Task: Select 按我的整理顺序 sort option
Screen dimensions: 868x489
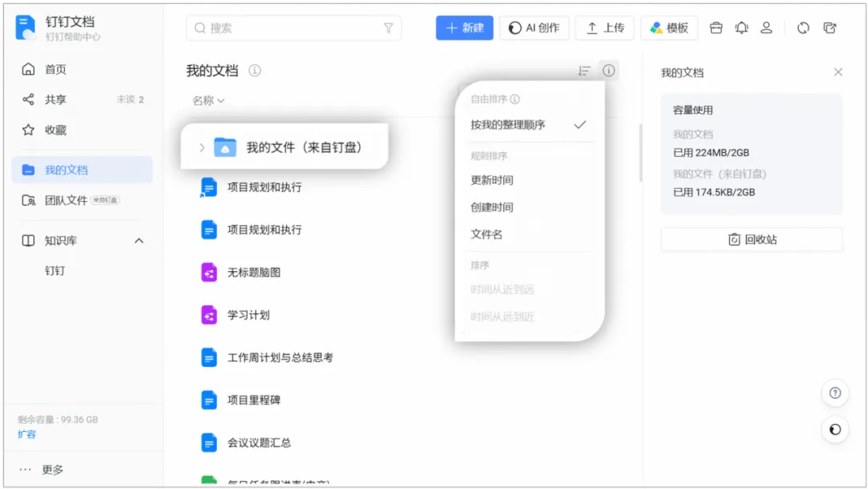Action: [x=529, y=125]
